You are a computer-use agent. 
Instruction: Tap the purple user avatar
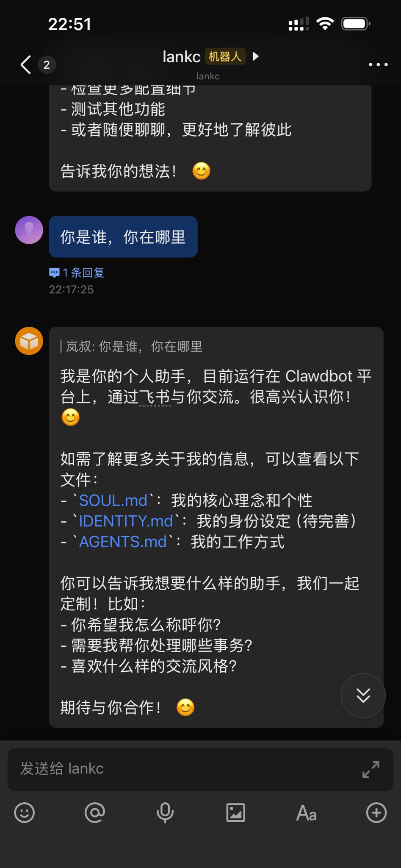point(29,230)
